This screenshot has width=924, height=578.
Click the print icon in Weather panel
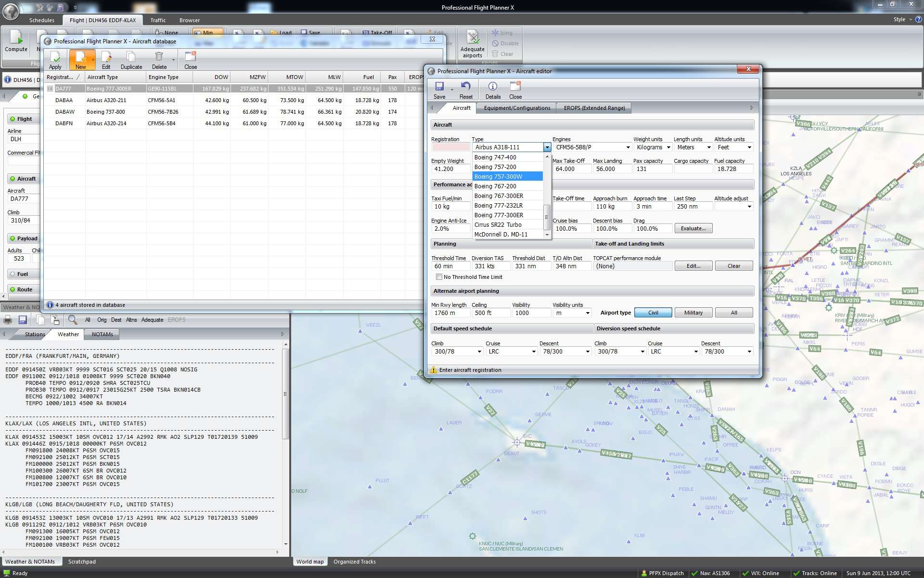point(8,319)
